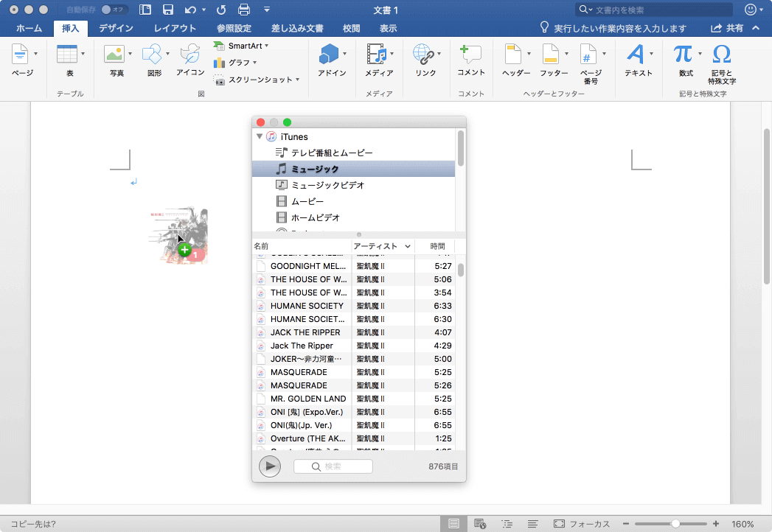This screenshot has height=532, width=772.
Task: Play the selected track in media browser
Action: pos(270,466)
